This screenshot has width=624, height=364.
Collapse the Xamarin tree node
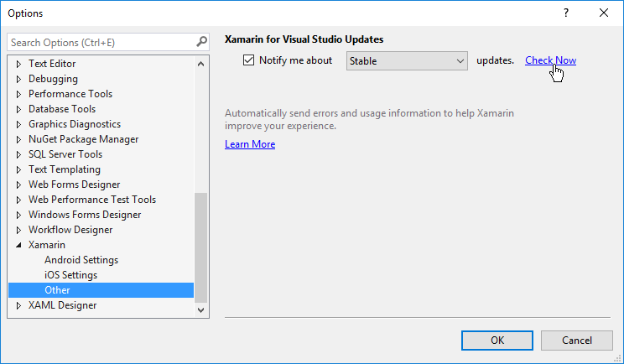tap(18, 245)
